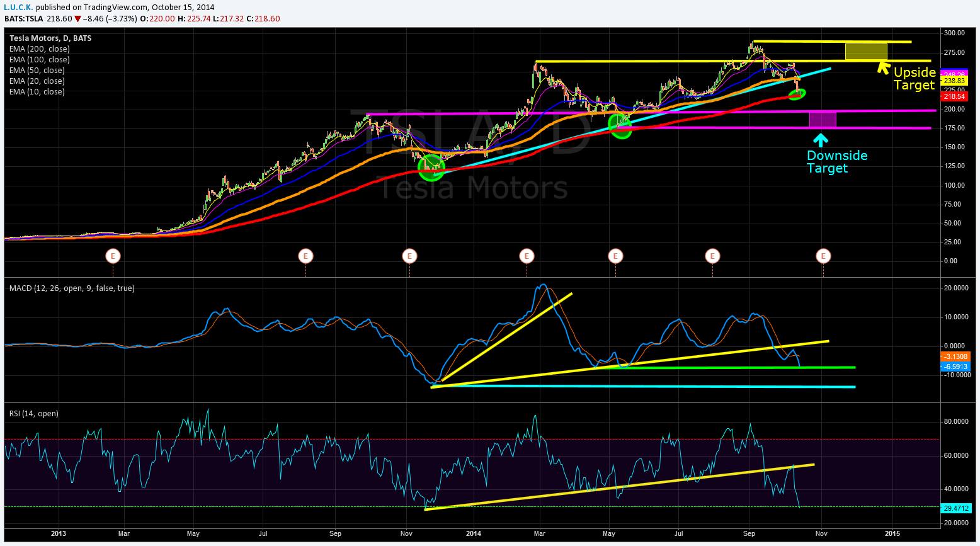Click the MACD (12, 26, open, 9, false, true) legend
Image resolution: width=980 pixels, height=546 pixels.
tap(72, 288)
